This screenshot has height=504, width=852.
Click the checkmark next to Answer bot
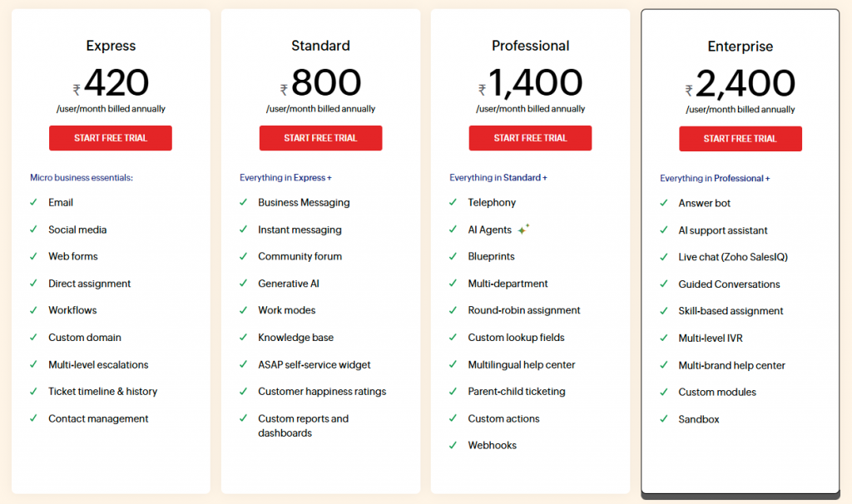click(662, 202)
